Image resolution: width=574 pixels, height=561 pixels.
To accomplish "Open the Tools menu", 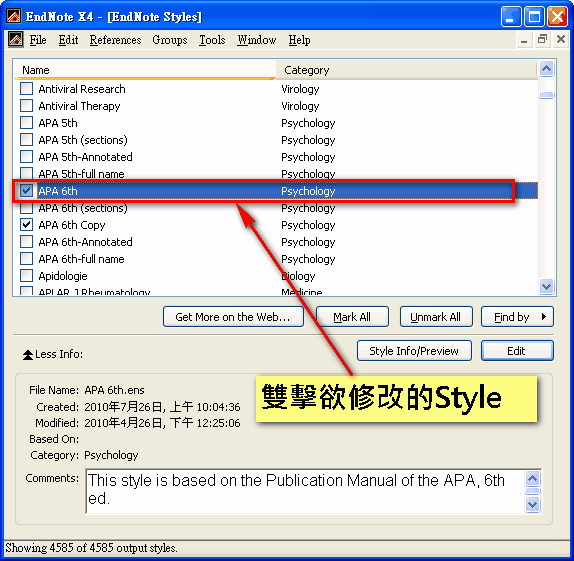I will pyautogui.click(x=212, y=40).
